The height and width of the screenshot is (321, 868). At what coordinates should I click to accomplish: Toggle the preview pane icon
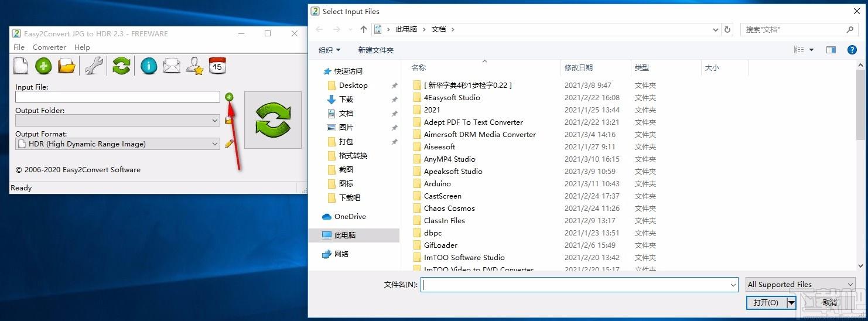pos(831,50)
